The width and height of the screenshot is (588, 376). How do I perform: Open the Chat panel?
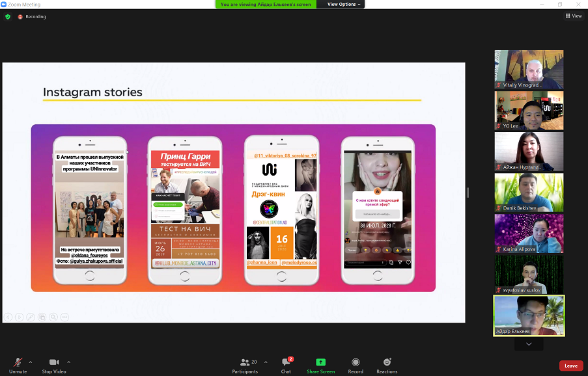pyautogui.click(x=286, y=366)
